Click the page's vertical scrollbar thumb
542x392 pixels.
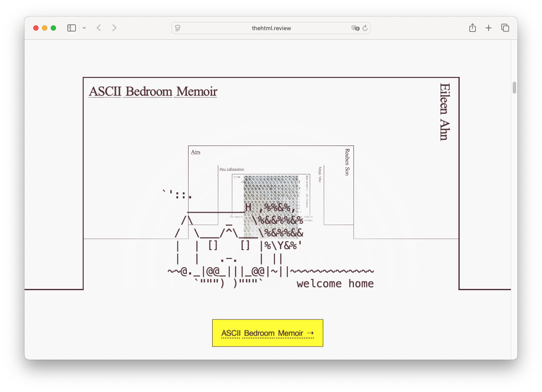coord(514,87)
